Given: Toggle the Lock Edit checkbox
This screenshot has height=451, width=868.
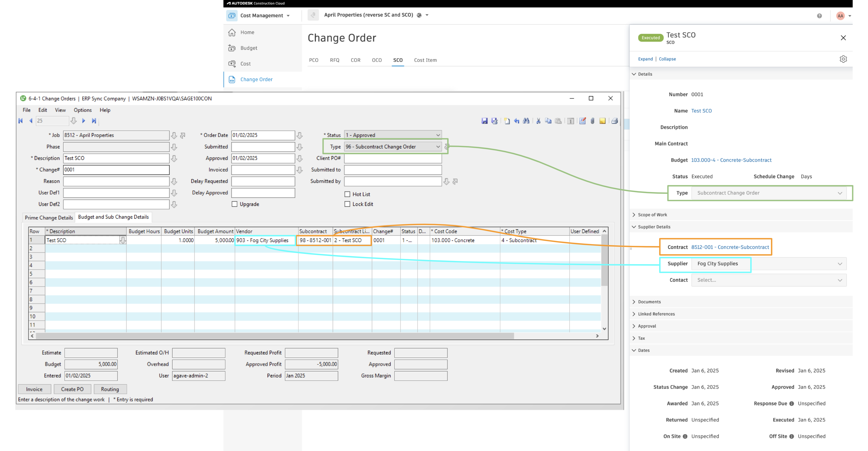Looking at the screenshot, I should (x=348, y=204).
